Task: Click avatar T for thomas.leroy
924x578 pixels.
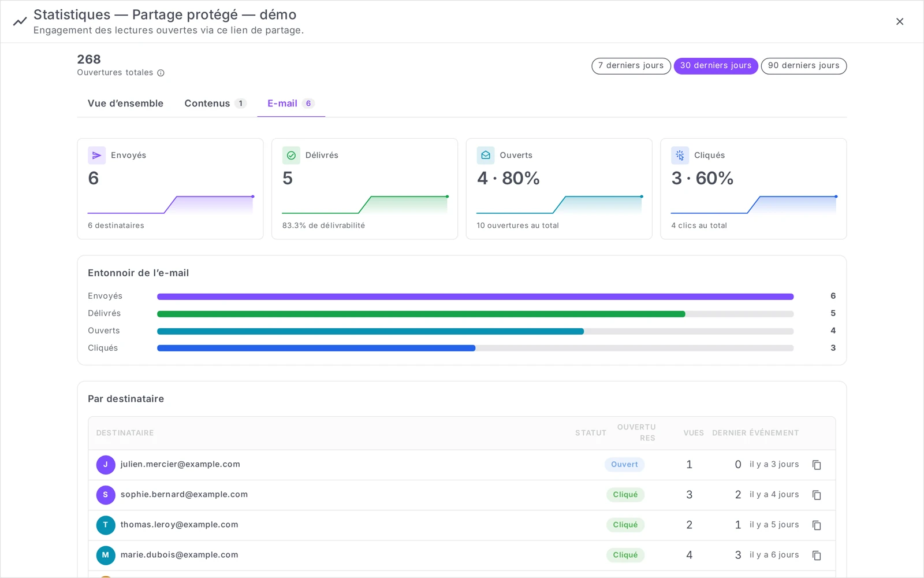Action: [x=106, y=525]
